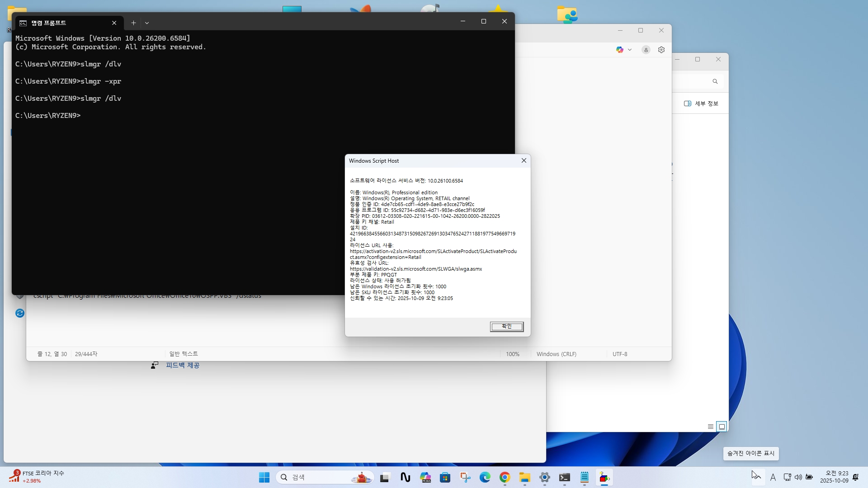Image resolution: width=868 pixels, height=488 pixels.
Task: Open Microsoft Edge from taskbar
Action: tap(485, 477)
